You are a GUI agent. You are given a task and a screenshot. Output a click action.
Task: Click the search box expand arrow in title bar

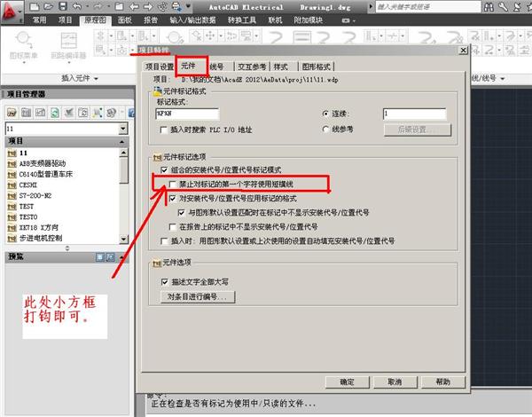[x=371, y=6]
